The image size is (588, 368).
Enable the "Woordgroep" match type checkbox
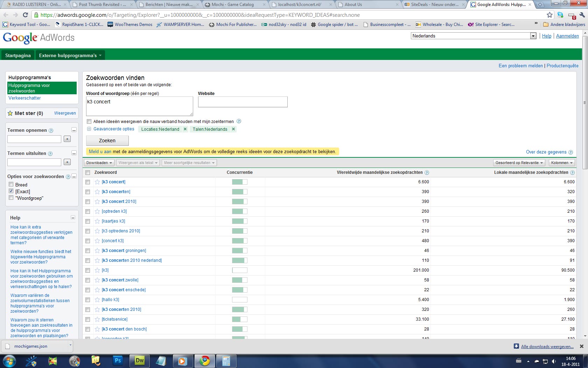(11, 198)
